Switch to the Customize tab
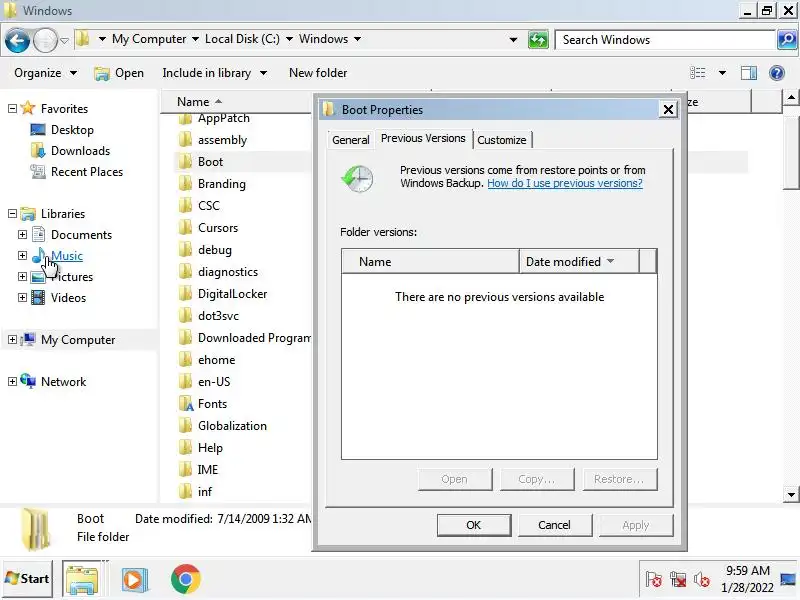The height and width of the screenshot is (600, 800). [502, 140]
